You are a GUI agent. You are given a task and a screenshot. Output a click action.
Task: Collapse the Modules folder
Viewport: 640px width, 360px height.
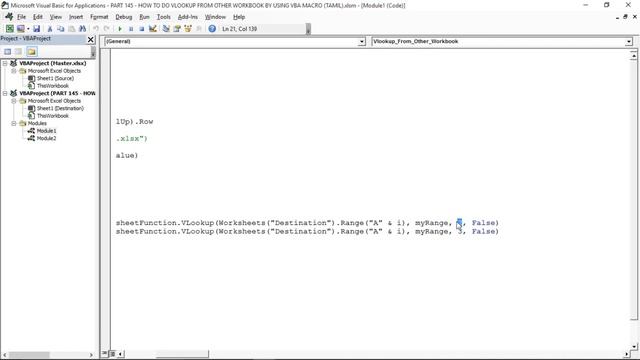coord(13,123)
